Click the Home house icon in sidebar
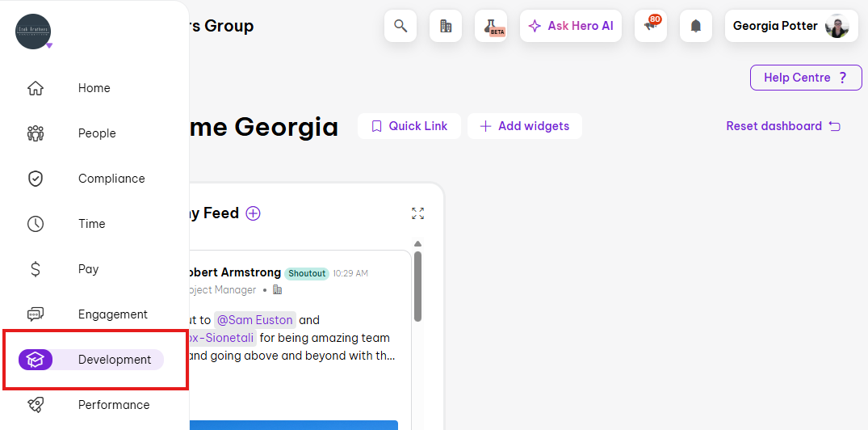Viewport: 868px width, 430px height. (x=36, y=88)
